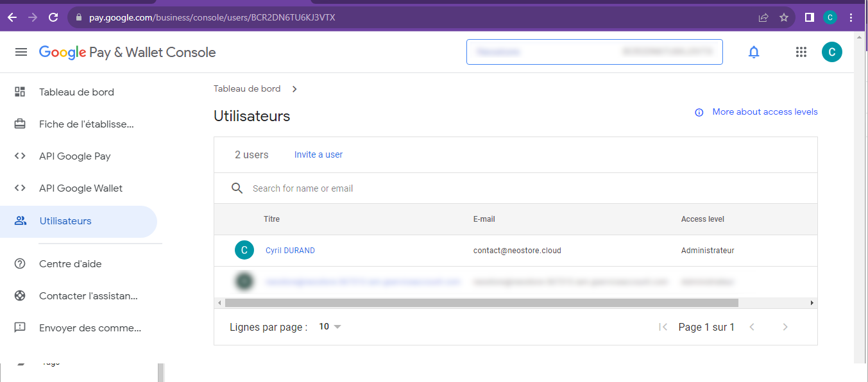Open More about access levels
The height and width of the screenshot is (382, 868).
[x=765, y=112]
